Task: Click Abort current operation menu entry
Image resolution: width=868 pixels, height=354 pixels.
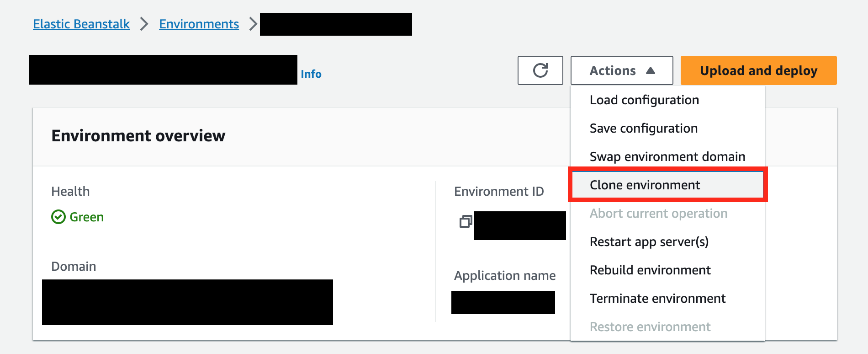Action: click(x=658, y=214)
